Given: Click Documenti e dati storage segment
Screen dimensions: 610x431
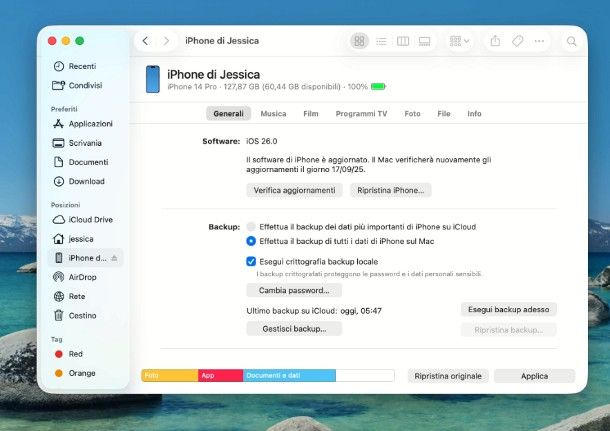Looking at the screenshot, I should tap(289, 375).
